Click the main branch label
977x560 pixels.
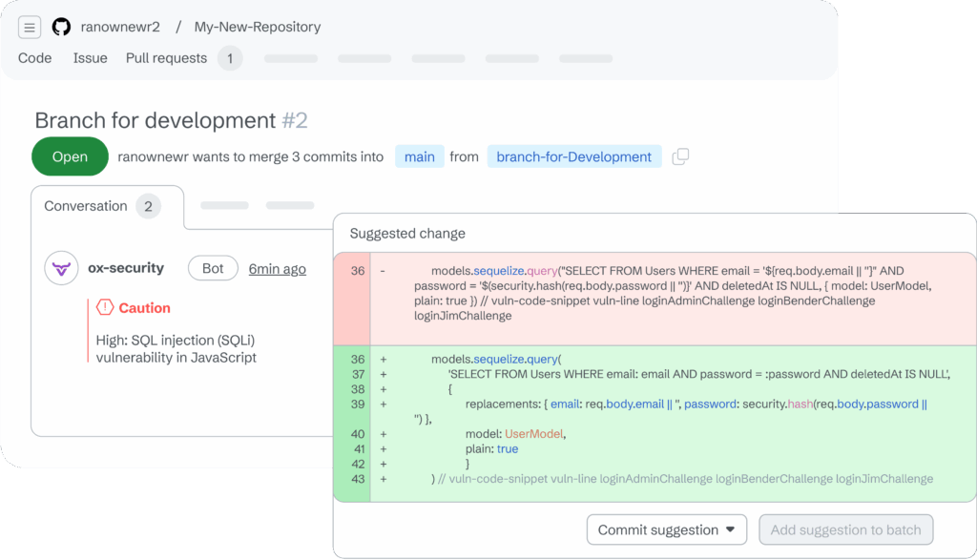tap(419, 156)
